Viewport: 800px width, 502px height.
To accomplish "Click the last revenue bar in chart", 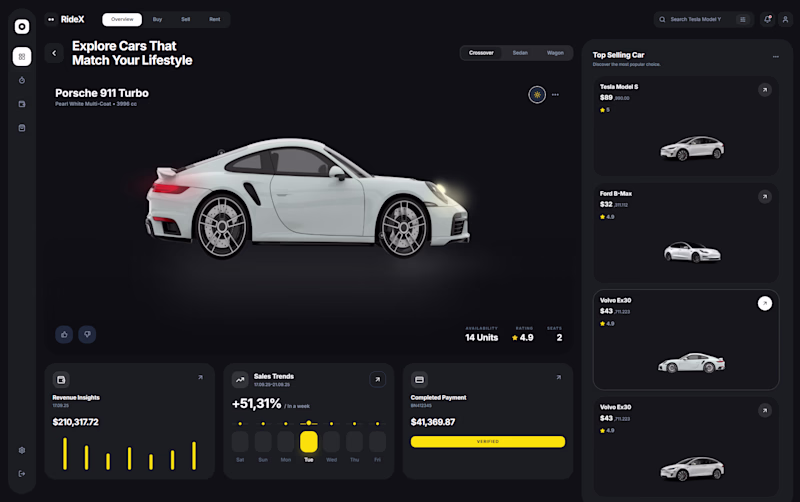I will pos(194,456).
